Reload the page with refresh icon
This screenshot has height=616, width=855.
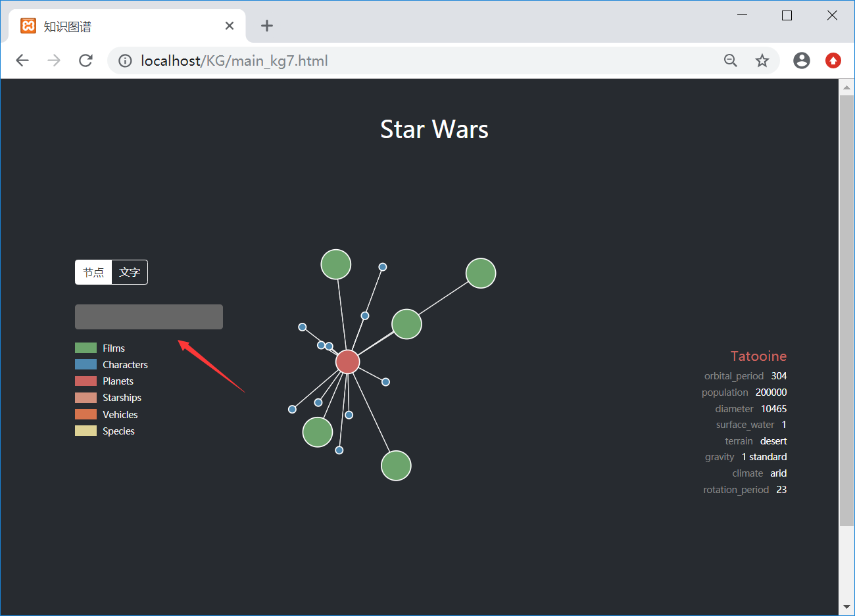[85, 60]
